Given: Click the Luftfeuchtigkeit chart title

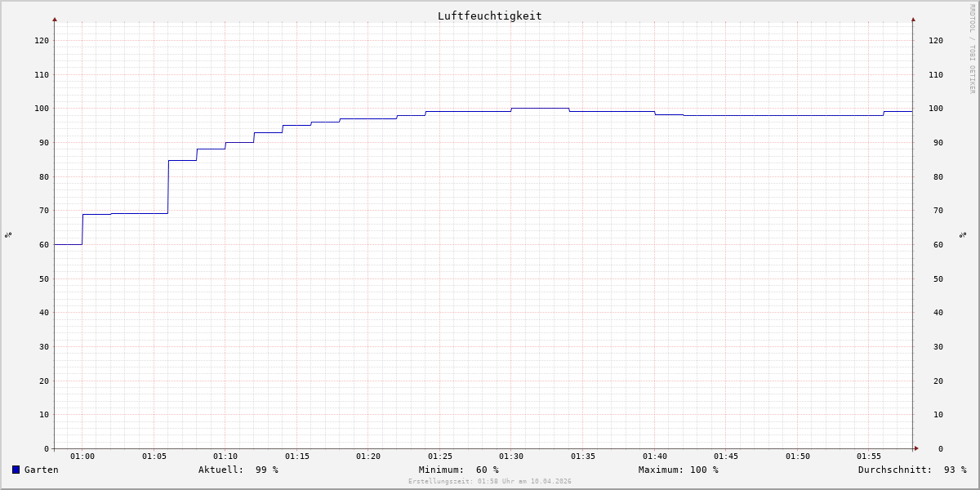Looking at the screenshot, I should 489,16.
